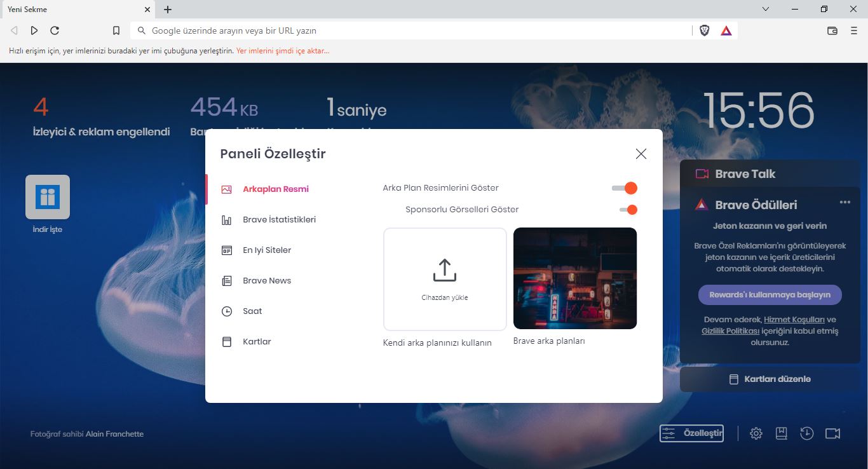
Task: Click the '1 saniye' time saved stat
Action: 356,108
